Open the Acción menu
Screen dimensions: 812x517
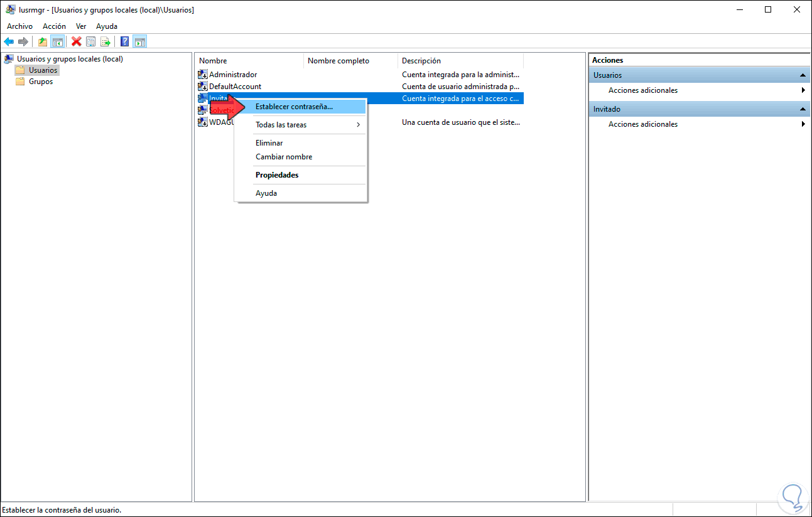(x=54, y=26)
